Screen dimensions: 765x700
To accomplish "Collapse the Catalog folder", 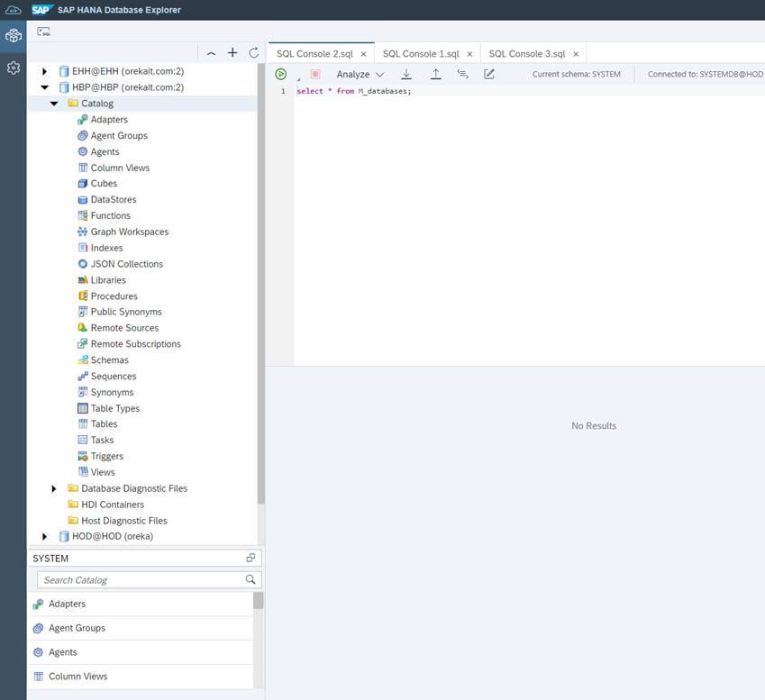I will (54, 104).
